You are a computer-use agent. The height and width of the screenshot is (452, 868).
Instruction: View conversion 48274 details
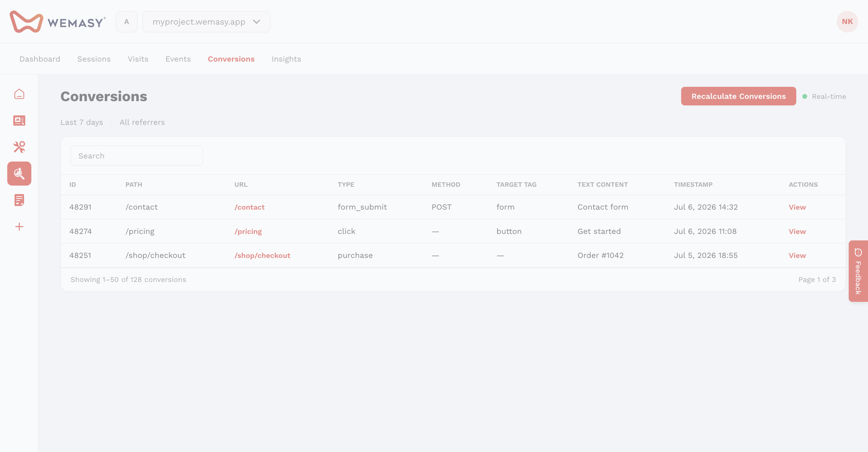pos(797,231)
